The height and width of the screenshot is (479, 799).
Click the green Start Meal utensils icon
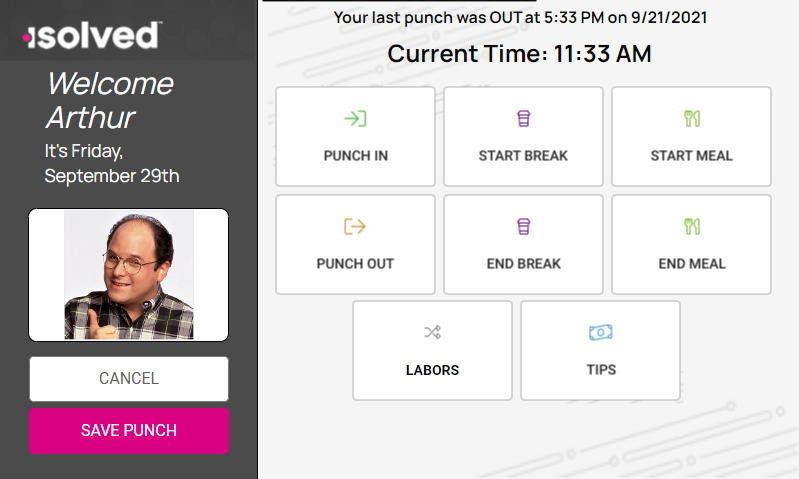(x=691, y=119)
